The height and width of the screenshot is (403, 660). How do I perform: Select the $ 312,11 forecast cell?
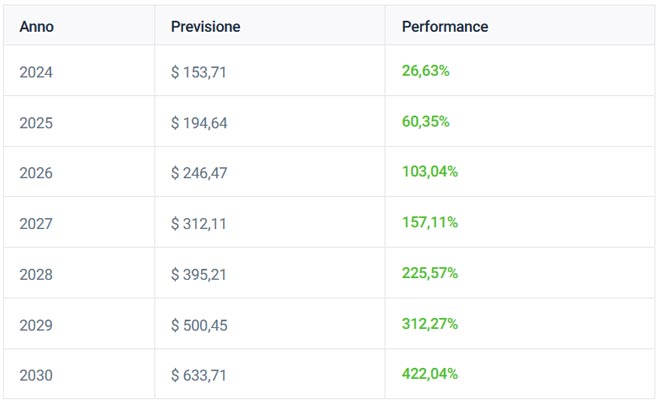pyautogui.click(x=198, y=224)
